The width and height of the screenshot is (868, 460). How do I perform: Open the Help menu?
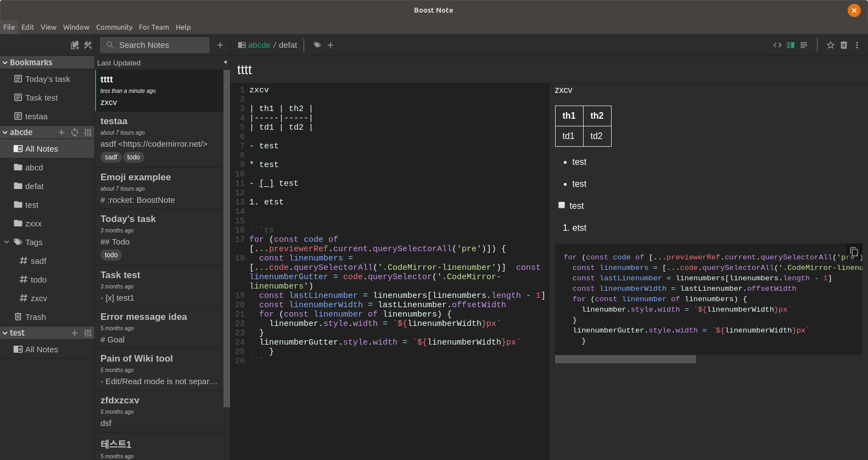pyautogui.click(x=183, y=27)
